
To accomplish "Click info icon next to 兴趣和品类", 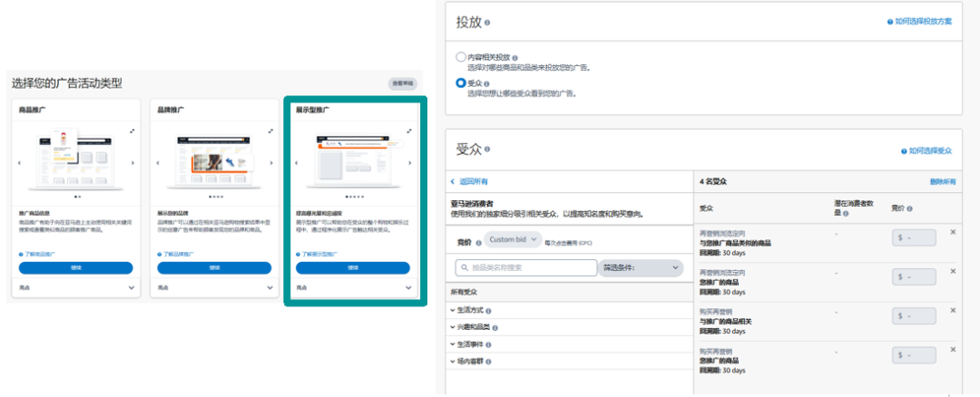I will pyautogui.click(x=495, y=328).
